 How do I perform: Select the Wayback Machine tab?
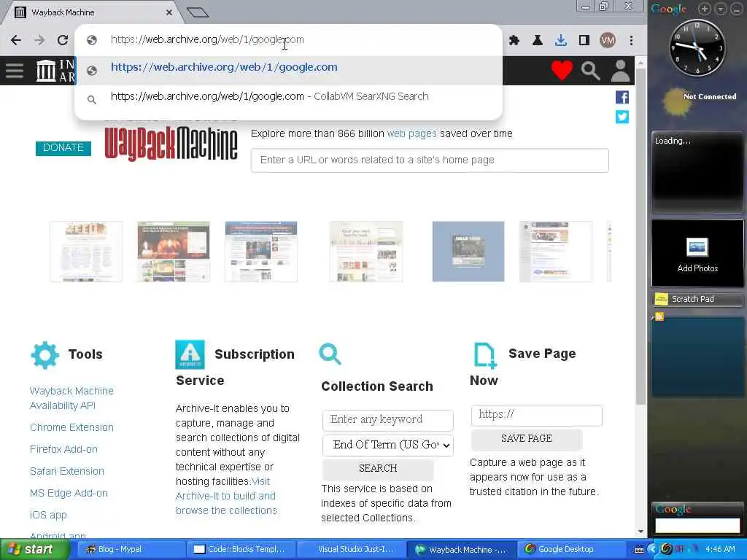click(x=92, y=12)
